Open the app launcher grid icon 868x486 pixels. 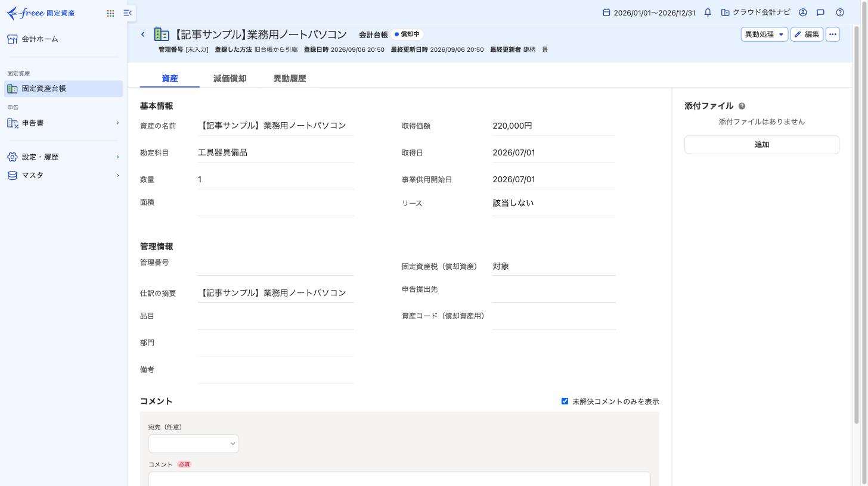pyautogui.click(x=110, y=13)
